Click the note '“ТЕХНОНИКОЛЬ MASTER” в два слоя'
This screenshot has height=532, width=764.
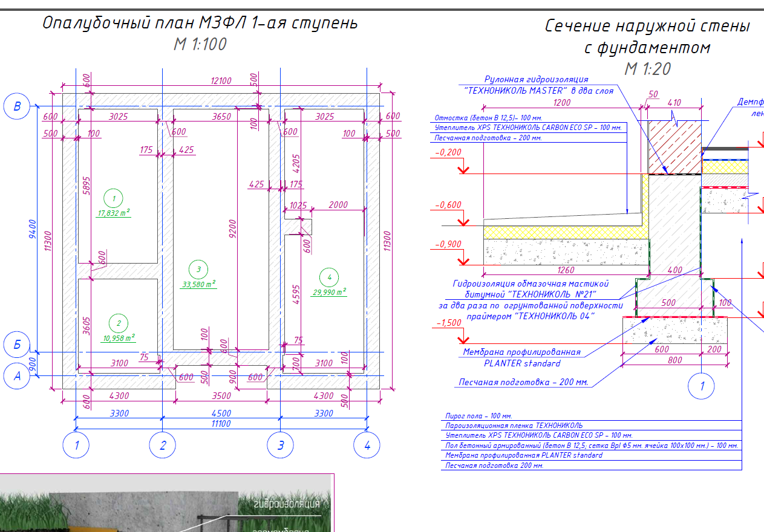539,91
